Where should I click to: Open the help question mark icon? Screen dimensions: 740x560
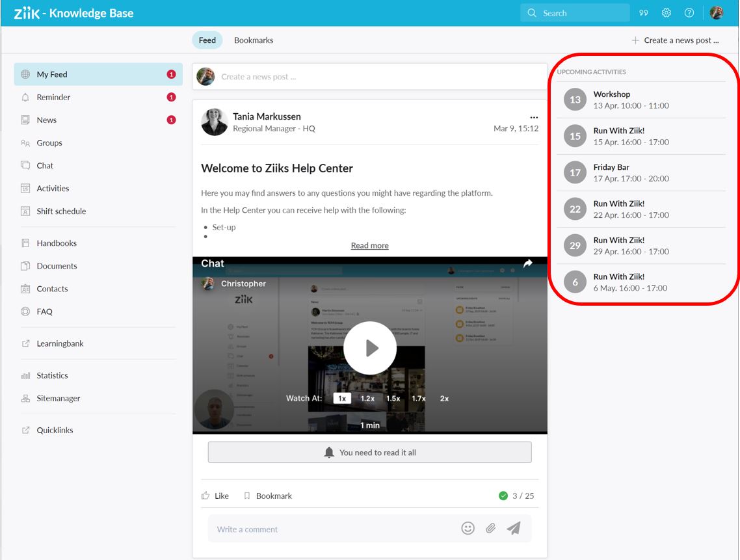[689, 13]
